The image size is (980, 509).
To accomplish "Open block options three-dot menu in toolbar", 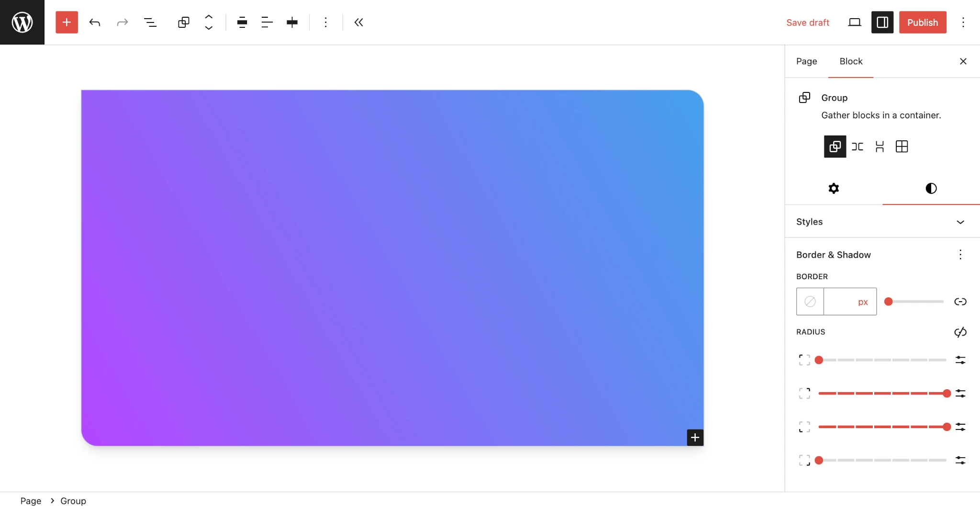I will (x=325, y=22).
